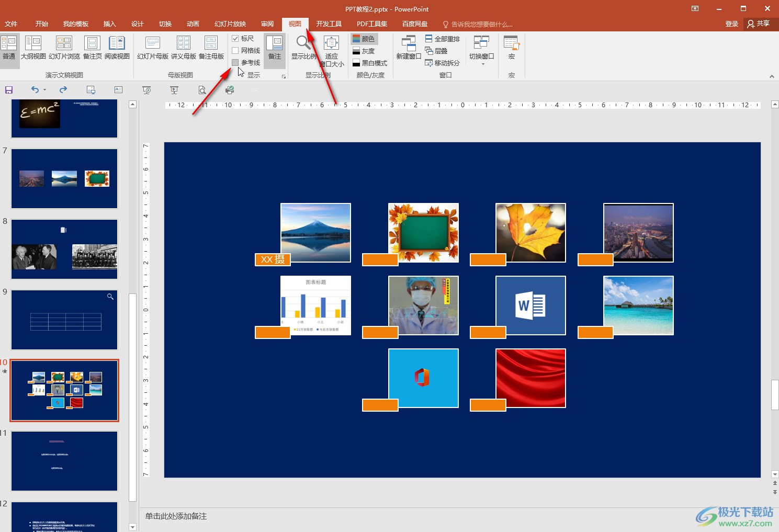Click the 告诉我您想要做什么 search box
Screen dimensions: 779x532
478,24
